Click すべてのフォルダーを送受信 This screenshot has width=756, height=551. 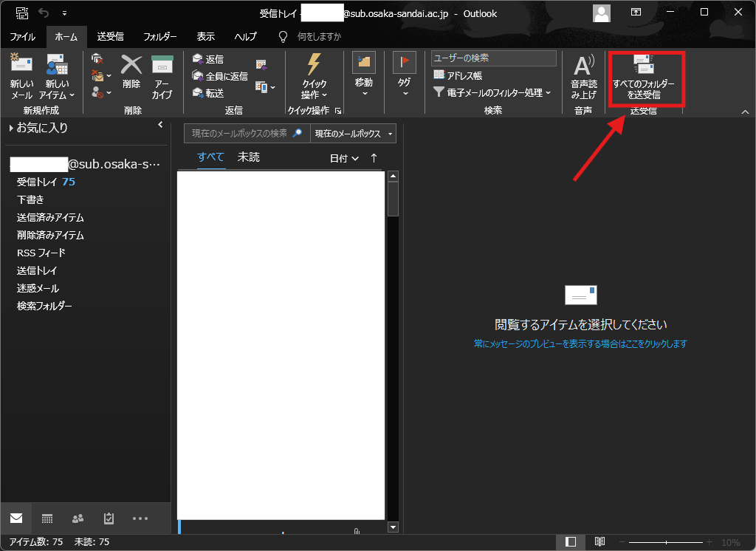pos(643,78)
